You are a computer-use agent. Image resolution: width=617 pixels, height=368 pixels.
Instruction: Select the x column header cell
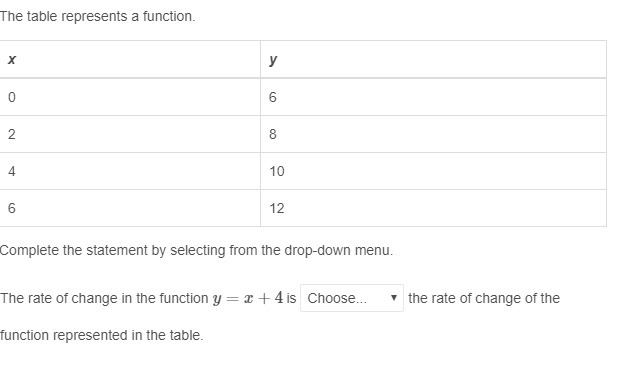pos(130,59)
